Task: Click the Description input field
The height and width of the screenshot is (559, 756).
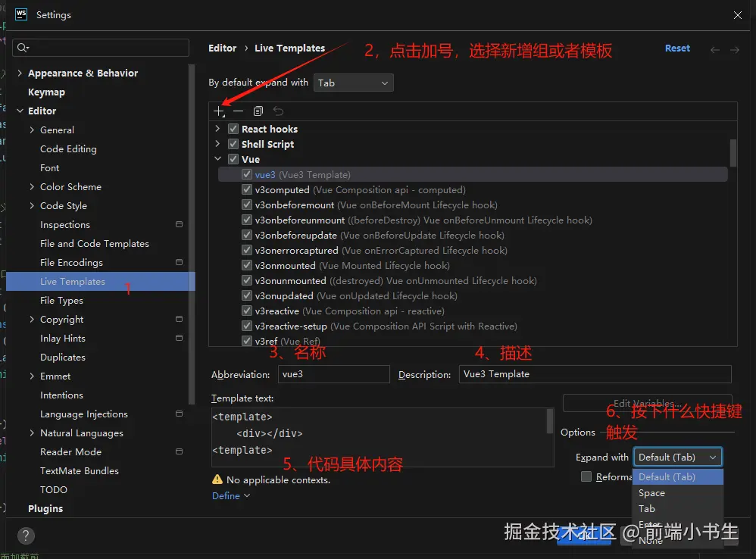Action: [x=595, y=374]
